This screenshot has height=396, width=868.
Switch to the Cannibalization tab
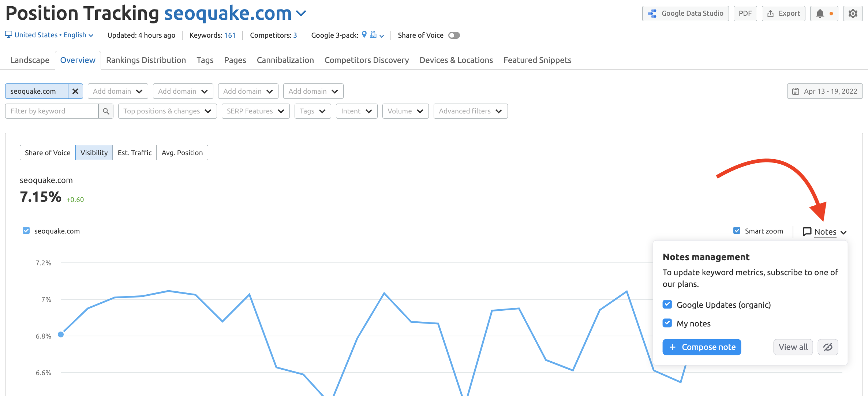click(285, 60)
